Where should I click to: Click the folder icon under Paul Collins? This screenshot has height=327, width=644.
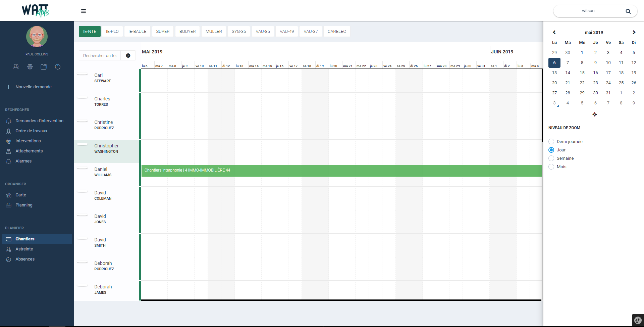pyautogui.click(x=44, y=67)
